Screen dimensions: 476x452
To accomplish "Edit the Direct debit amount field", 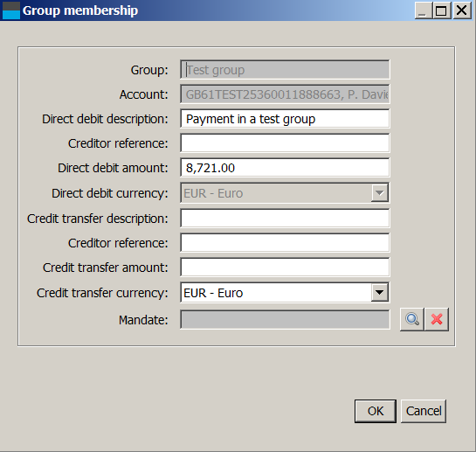I will point(285,168).
